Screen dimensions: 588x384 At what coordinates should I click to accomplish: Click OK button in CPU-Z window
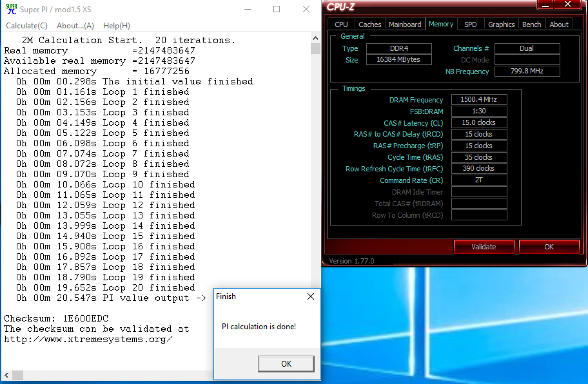coord(549,247)
